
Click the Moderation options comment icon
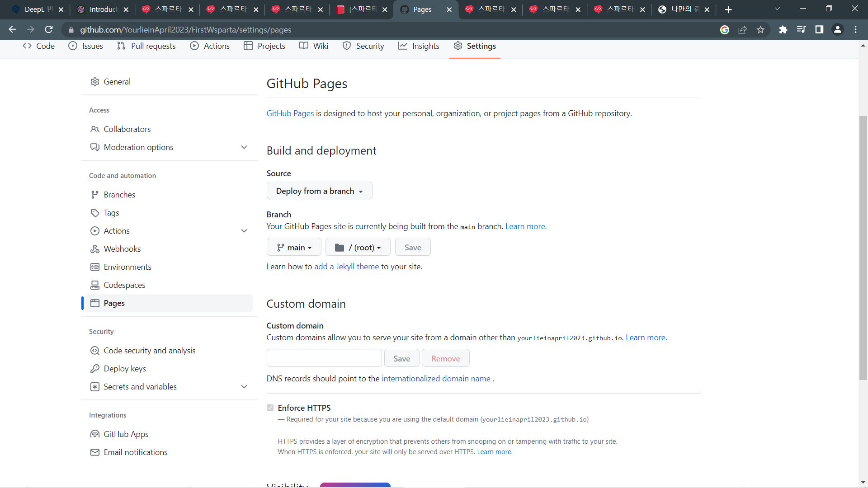tap(95, 147)
